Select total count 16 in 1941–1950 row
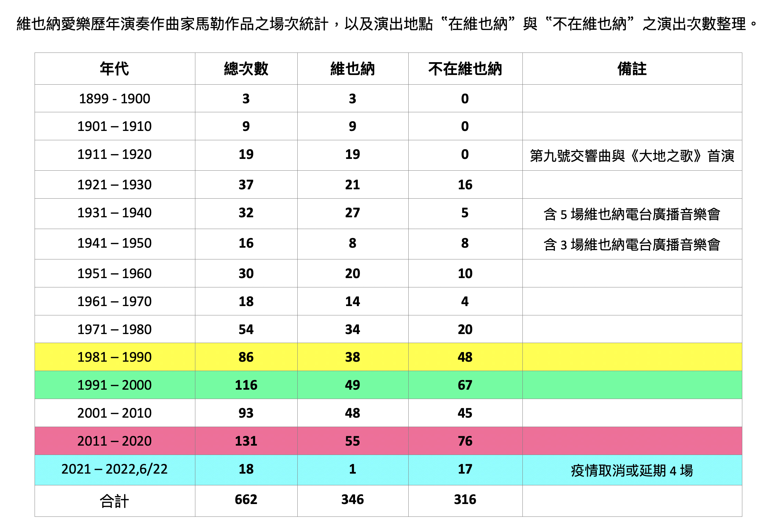Screen dimensions: 780x532 246,243
